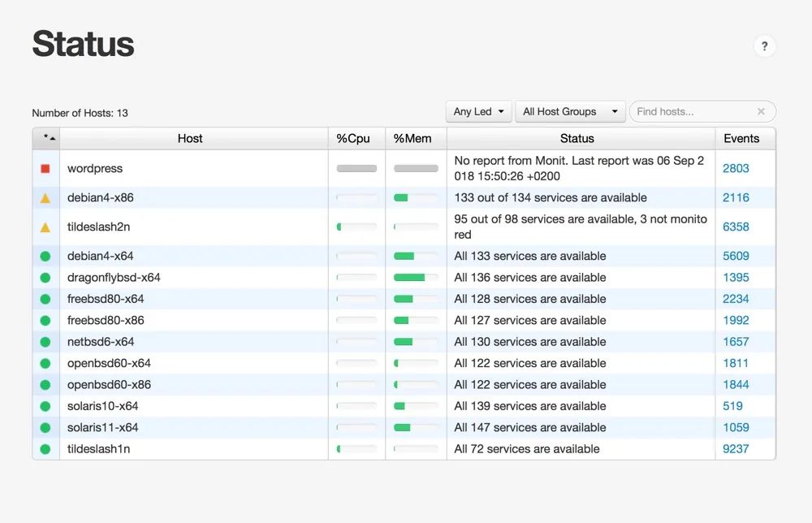This screenshot has width=812, height=523.
Task: Click the red LED icon for wordpress
Action: coord(45,169)
